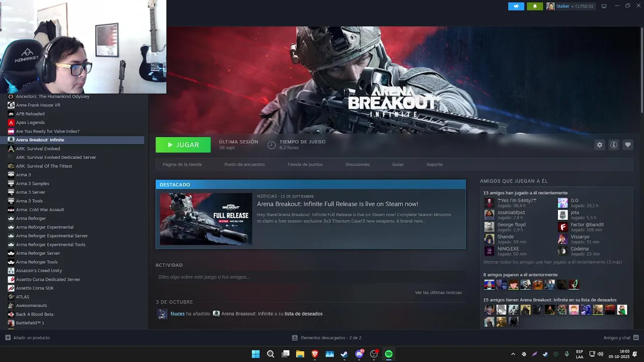Open friend George floyd avatar
The height and width of the screenshot is (362, 644).
489,227
